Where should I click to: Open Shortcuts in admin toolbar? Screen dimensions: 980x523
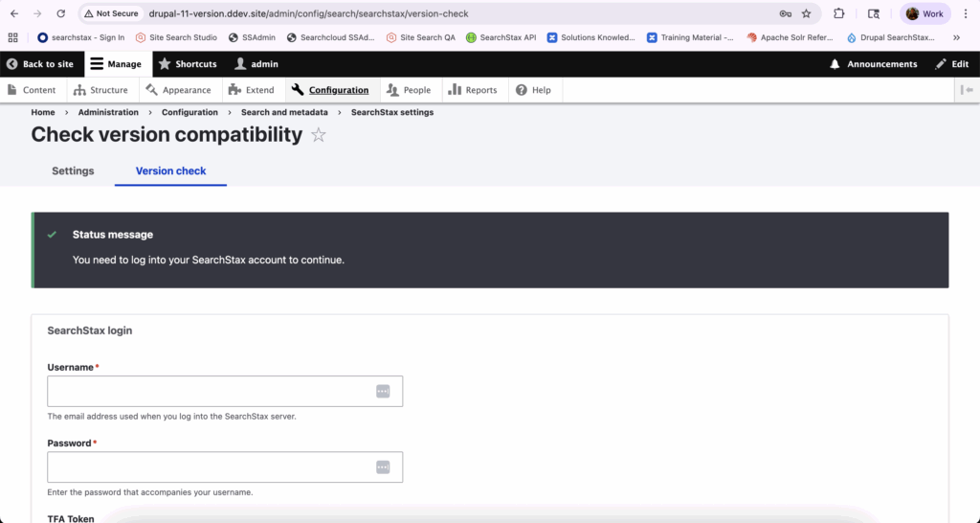(188, 64)
